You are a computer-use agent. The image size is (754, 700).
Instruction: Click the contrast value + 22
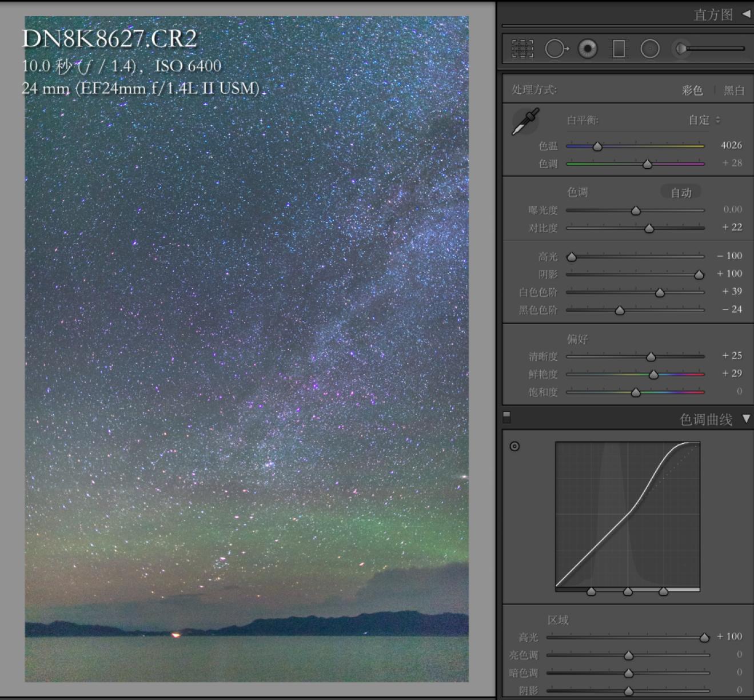(x=732, y=227)
